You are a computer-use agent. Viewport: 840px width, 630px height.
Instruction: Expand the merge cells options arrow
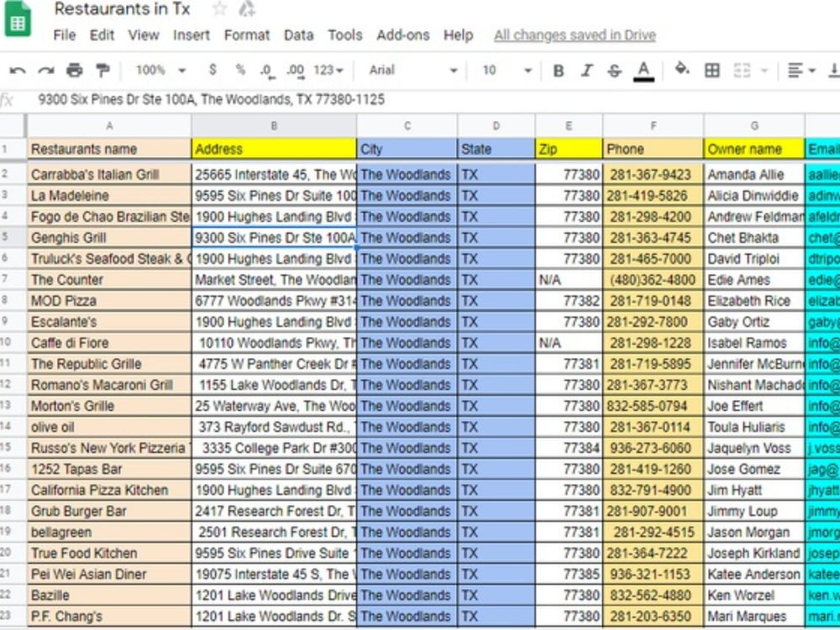point(764,71)
